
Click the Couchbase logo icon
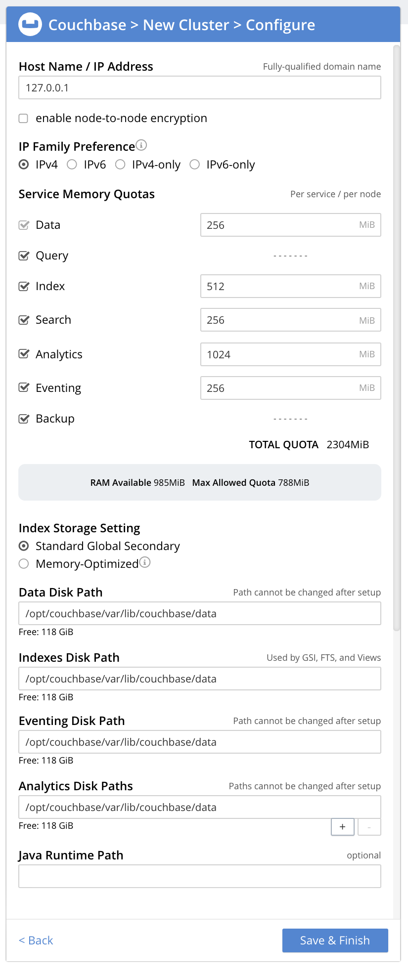[30, 25]
